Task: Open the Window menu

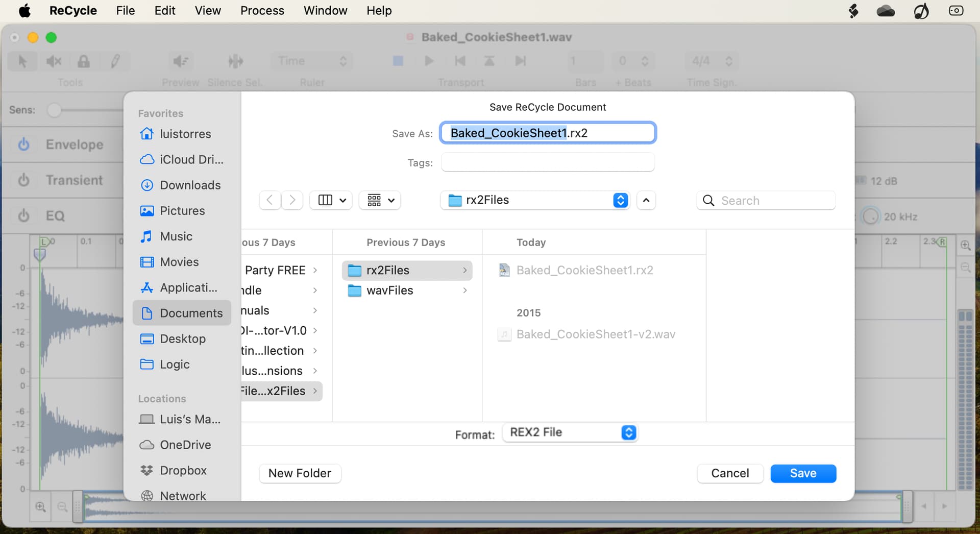Action: click(325, 11)
